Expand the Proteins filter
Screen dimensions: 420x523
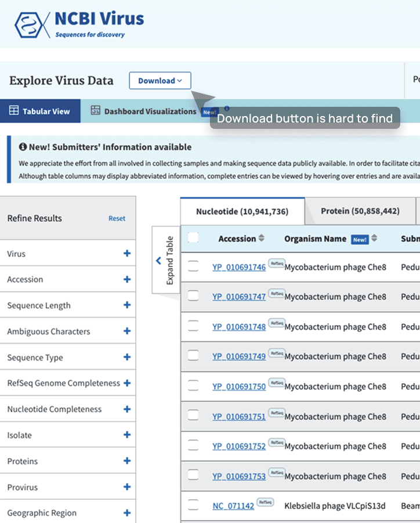click(x=127, y=461)
